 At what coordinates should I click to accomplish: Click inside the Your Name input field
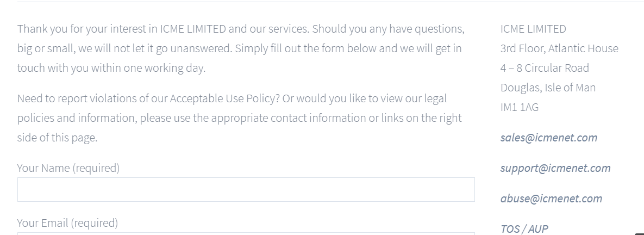[x=246, y=189]
